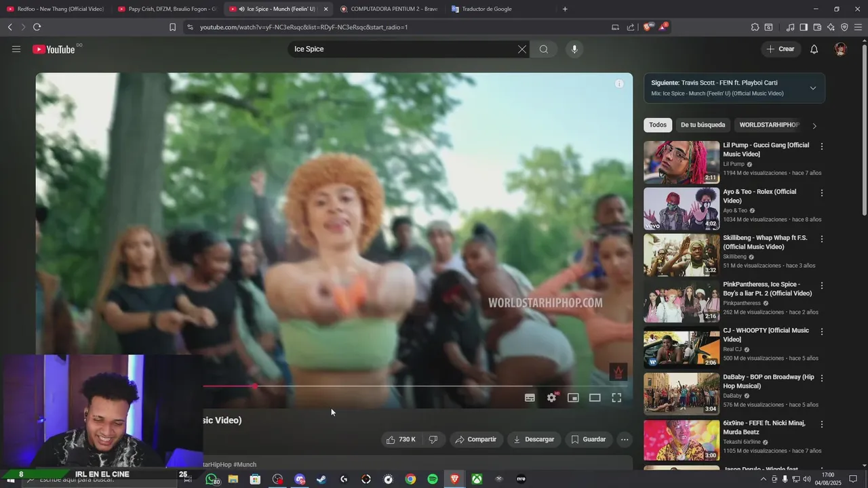Screen dimensions: 868x488
Task: Toggle subtitles on the video player
Action: (x=530, y=398)
